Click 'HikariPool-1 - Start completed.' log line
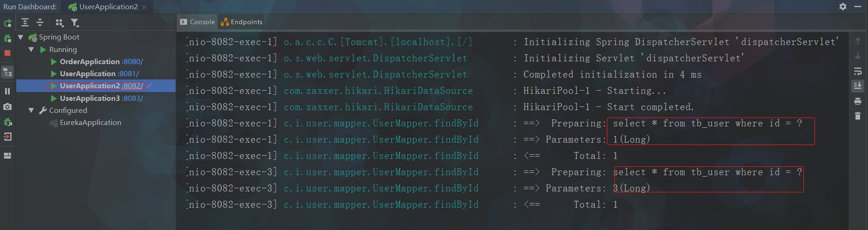This screenshot has width=868, height=230. [x=609, y=107]
